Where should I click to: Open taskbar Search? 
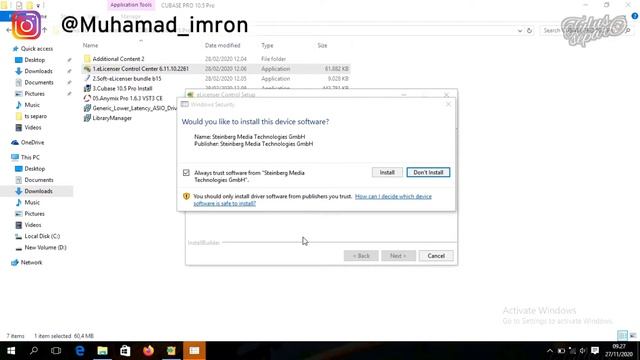point(34,351)
